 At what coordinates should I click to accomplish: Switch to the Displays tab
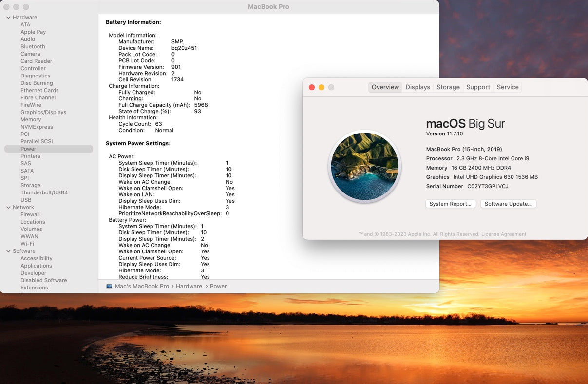pos(417,87)
